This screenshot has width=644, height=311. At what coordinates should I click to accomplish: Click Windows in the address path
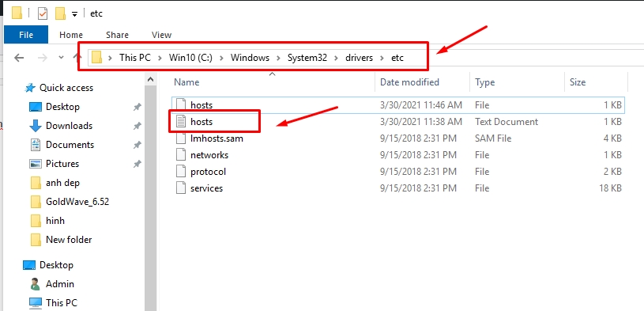click(250, 58)
